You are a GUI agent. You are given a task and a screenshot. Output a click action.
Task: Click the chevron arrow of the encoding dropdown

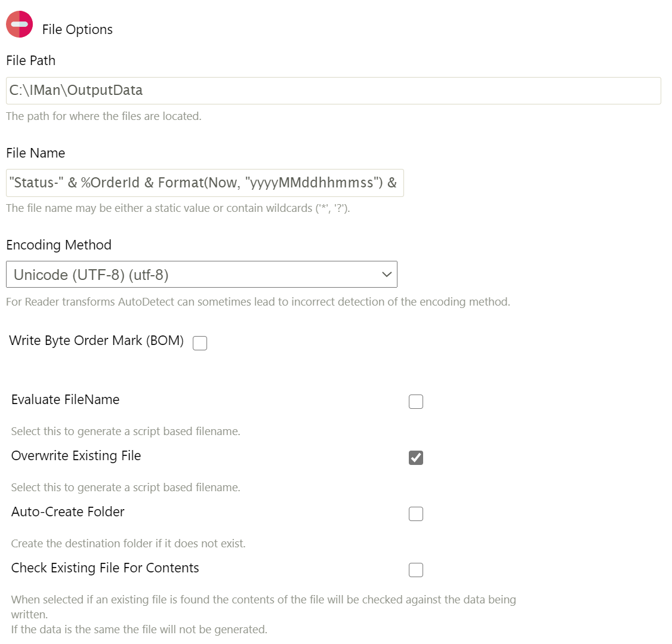386,275
